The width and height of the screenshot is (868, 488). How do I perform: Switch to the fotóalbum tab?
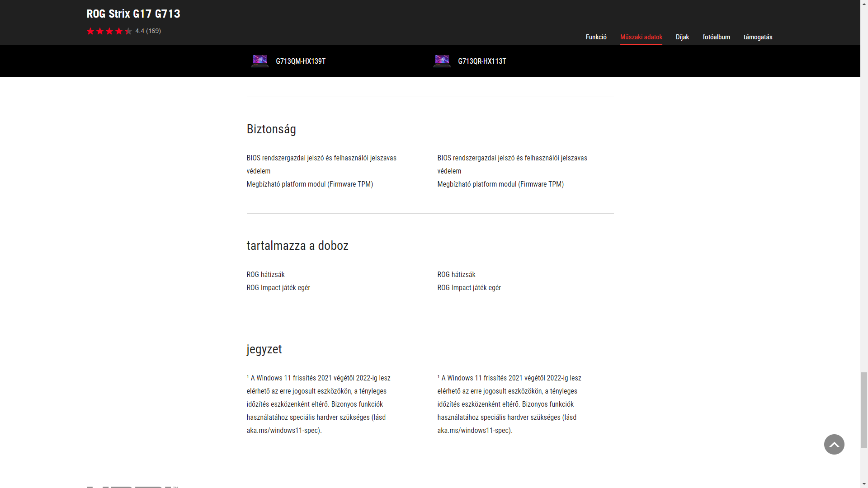pyautogui.click(x=716, y=37)
